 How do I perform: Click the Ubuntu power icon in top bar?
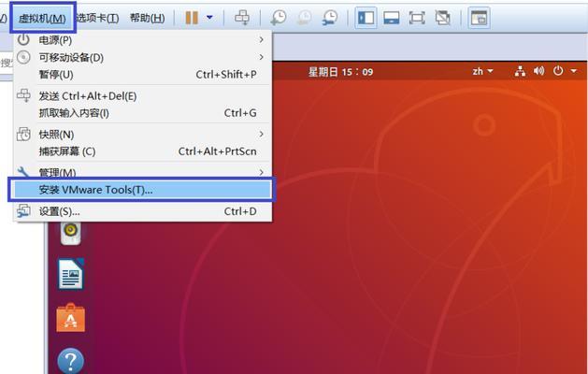tap(558, 70)
